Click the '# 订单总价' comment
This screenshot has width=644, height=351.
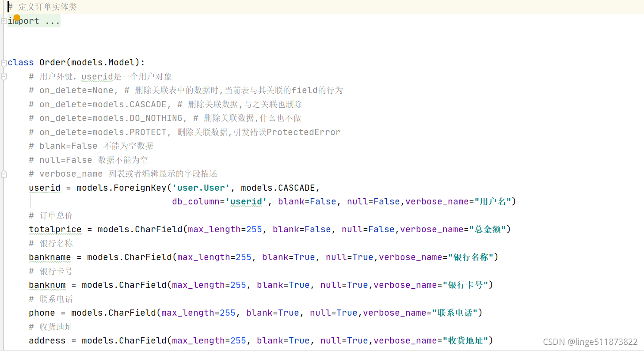pos(51,215)
